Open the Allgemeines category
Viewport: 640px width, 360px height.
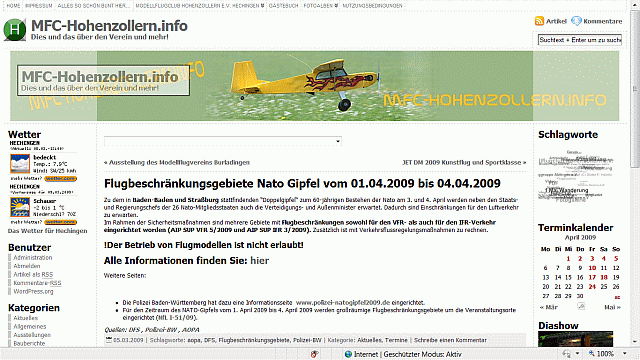click(x=30, y=327)
